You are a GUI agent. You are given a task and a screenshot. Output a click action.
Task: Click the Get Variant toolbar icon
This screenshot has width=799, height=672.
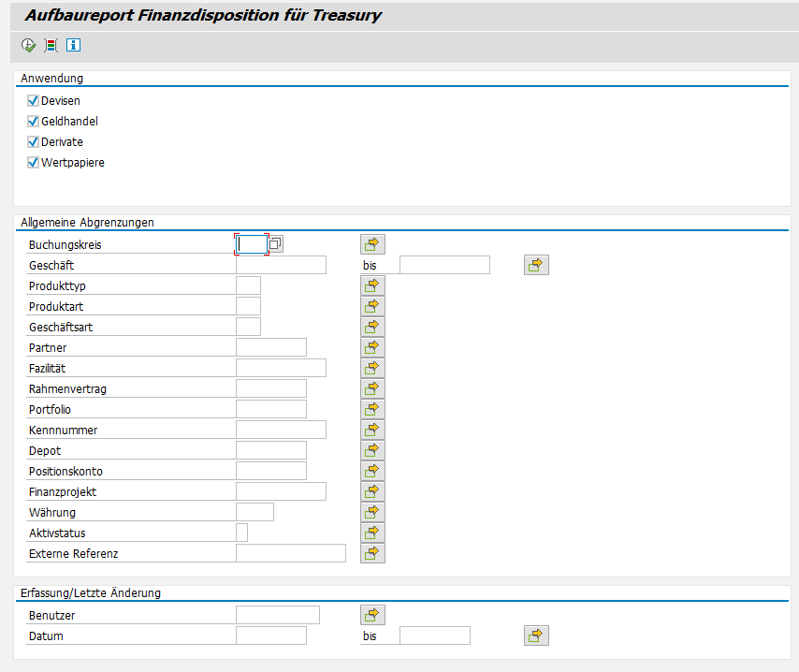click(51, 45)
